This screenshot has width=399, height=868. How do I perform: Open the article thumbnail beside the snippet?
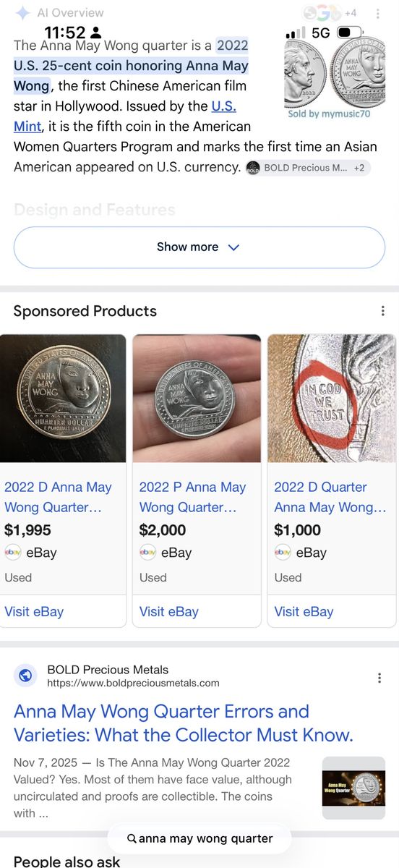point(353,788)
